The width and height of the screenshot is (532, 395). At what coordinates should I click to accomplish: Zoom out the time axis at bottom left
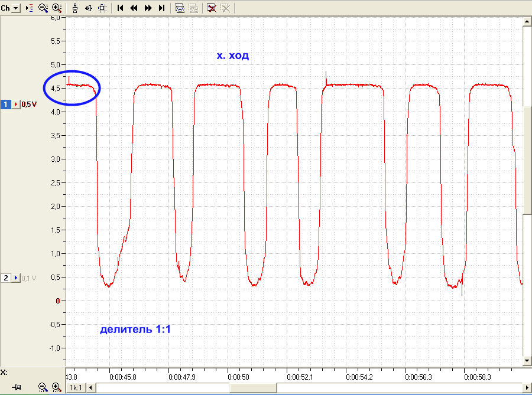pyautogui.click(x=43, y=387)
